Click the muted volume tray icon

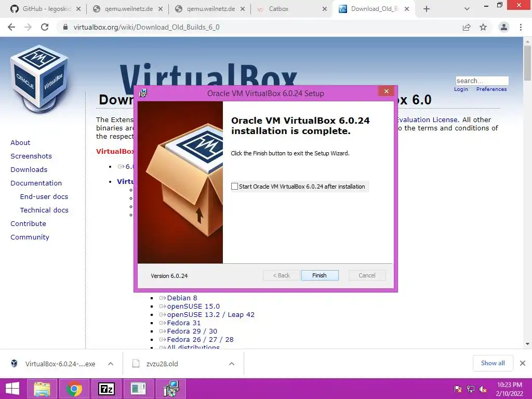tap(483, 389)
